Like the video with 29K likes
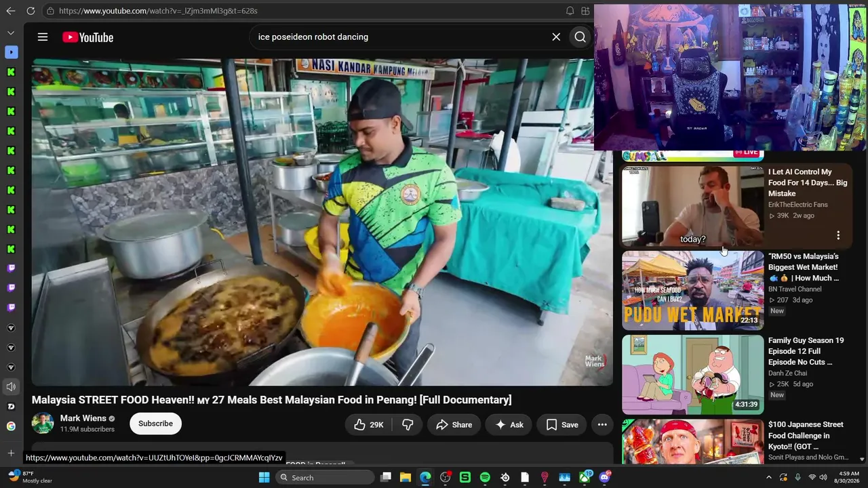Image resolution: width=868 pixels, height=488 pixels. [369, 425]
